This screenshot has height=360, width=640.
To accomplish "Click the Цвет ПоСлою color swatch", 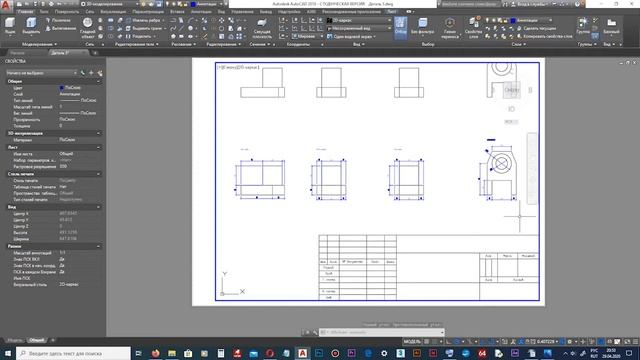I will click(x=62, y=87).
